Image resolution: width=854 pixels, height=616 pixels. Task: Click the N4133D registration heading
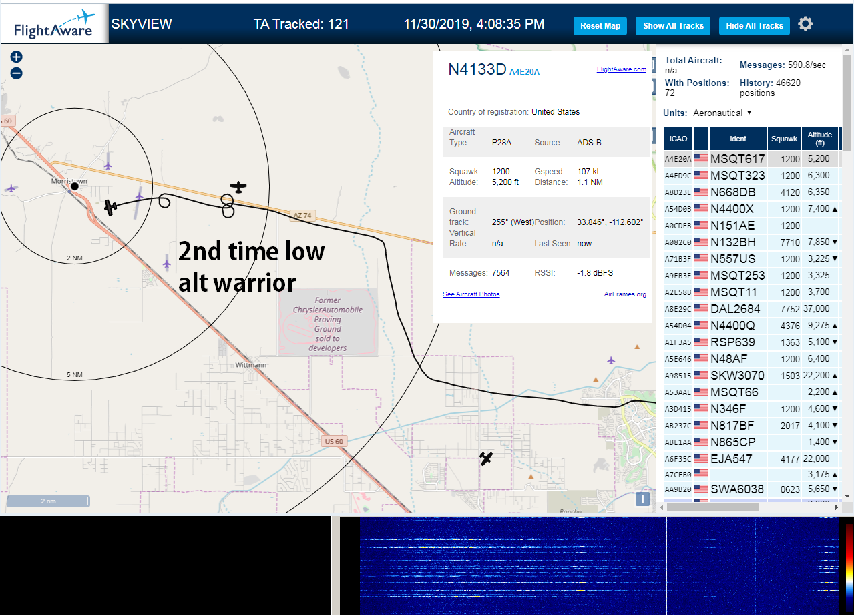477,69
